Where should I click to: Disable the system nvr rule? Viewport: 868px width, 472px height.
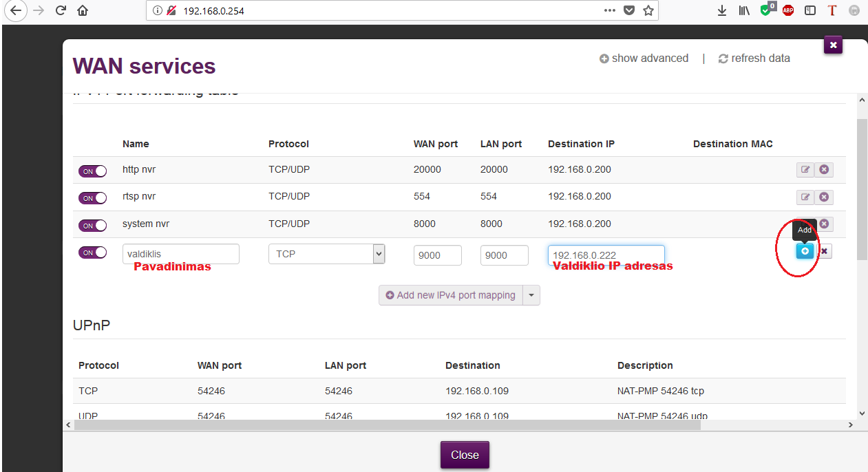93,226
